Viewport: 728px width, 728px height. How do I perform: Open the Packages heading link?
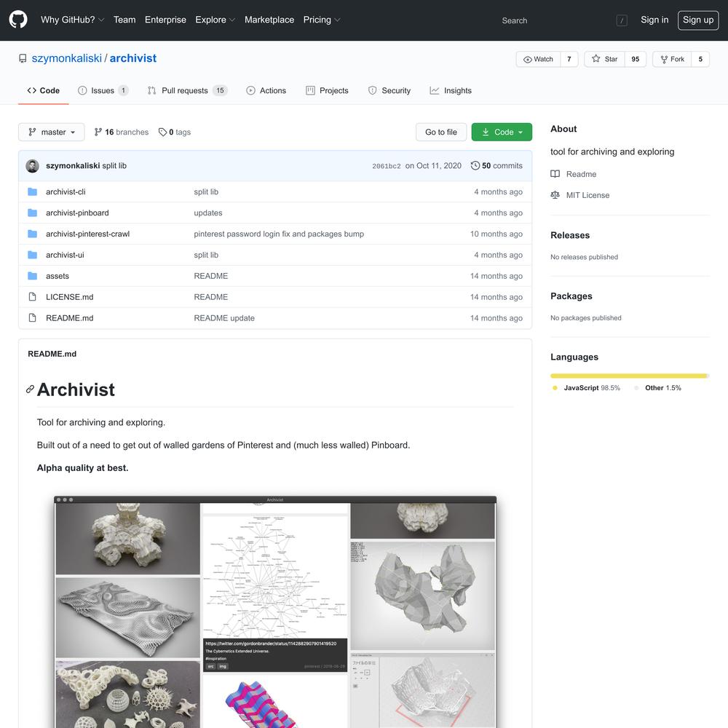coord(571,296)
